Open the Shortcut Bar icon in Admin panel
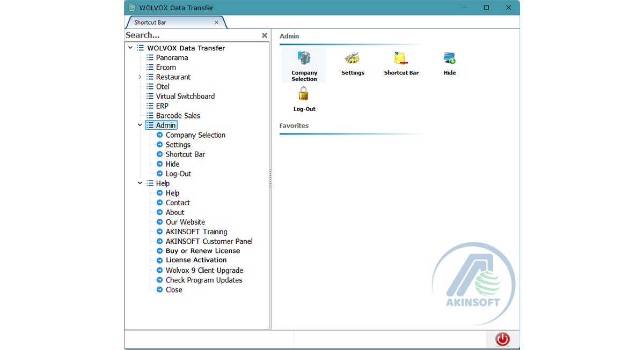 coord(401,59)
